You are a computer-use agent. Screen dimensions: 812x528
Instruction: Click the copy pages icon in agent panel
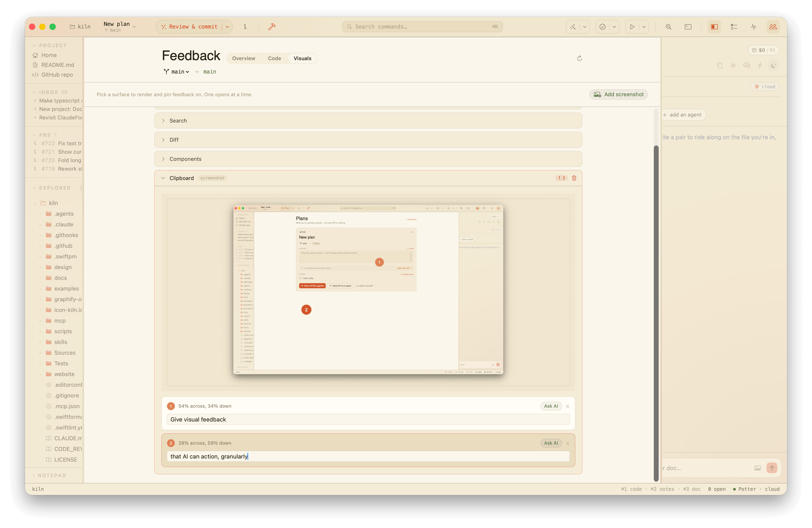tap(720, 65)
